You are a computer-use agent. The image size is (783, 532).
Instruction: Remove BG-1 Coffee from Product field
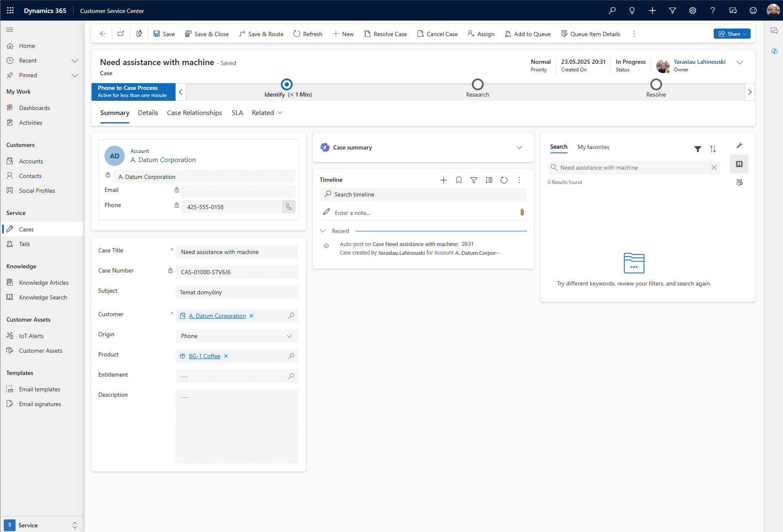point(226,356)
